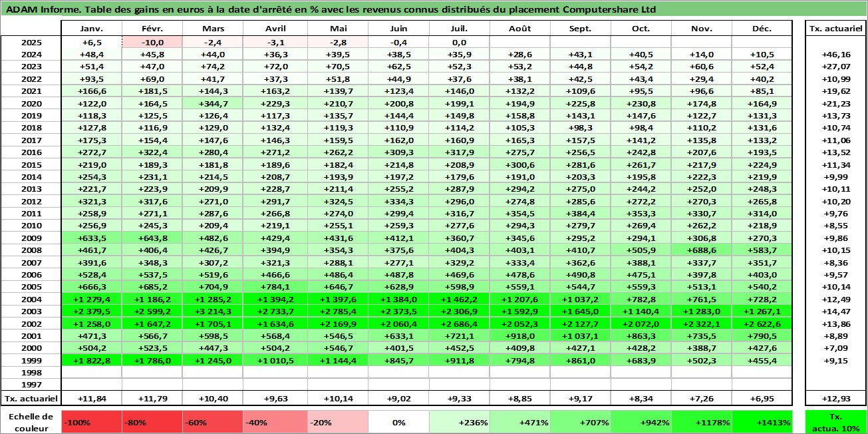Click the 2024 actuarial rate +46,16

point(836,54)
